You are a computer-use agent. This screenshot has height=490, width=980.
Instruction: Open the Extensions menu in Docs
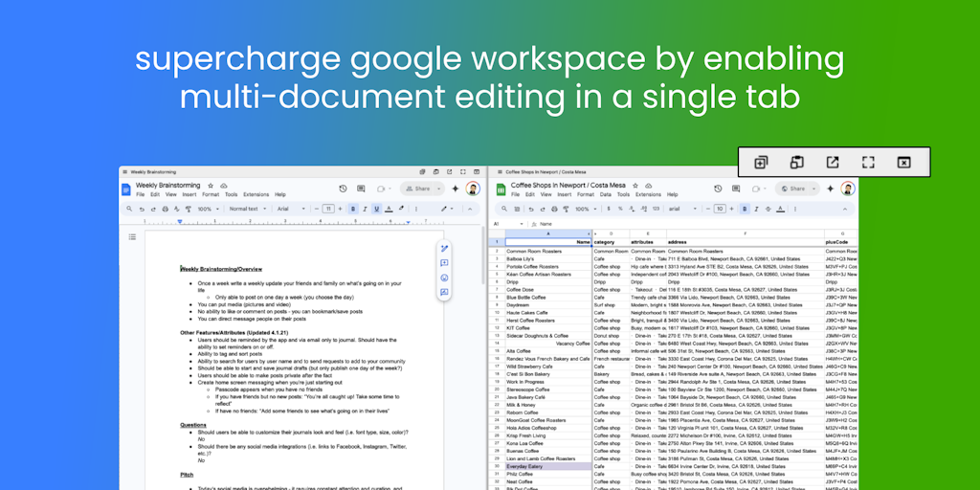256,194
